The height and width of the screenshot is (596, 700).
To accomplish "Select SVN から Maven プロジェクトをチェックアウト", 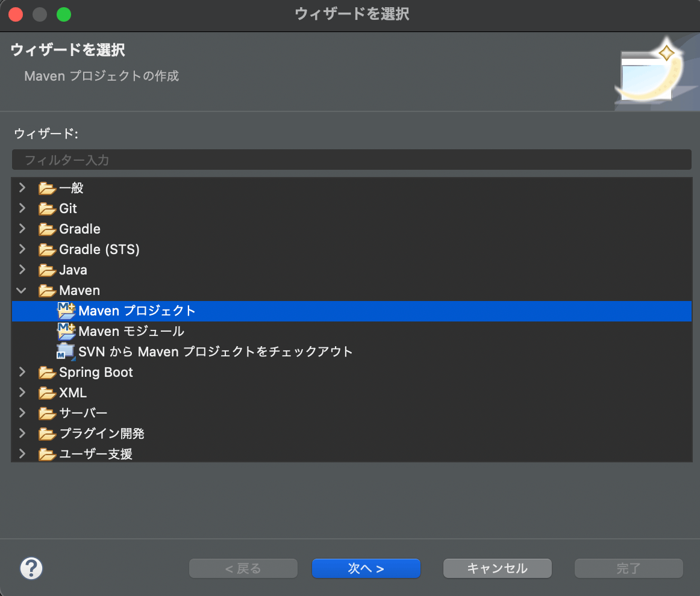I will click(x=215, y=352).
